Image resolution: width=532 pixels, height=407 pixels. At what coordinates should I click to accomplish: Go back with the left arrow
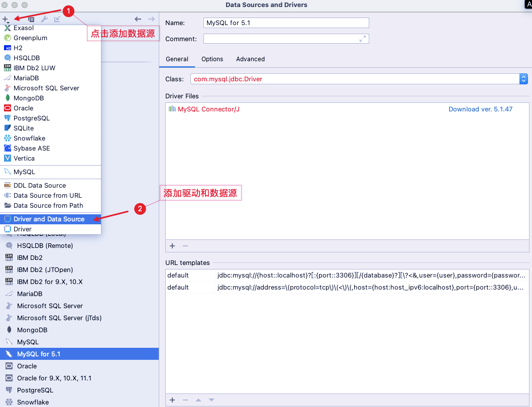tap(138, 19)
